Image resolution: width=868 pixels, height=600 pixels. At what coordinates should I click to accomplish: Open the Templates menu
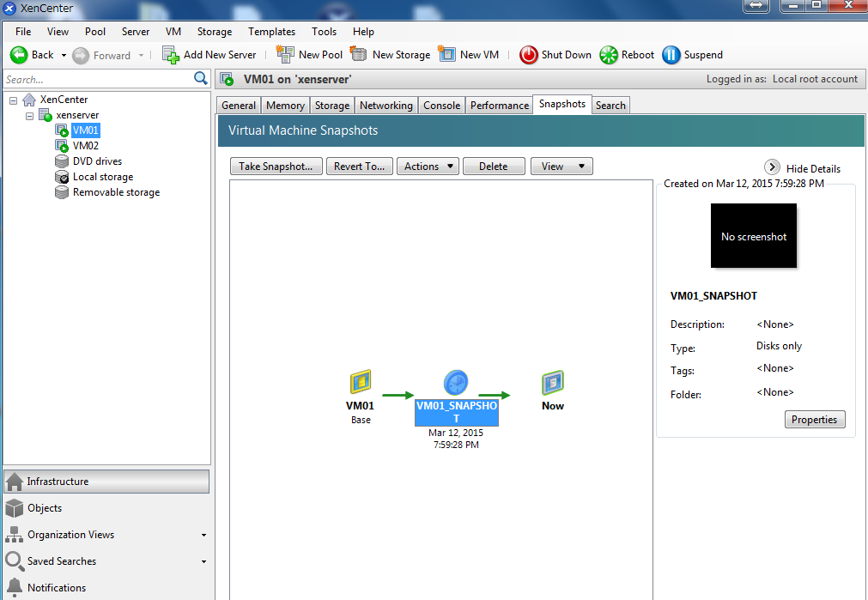pos(272,32)
